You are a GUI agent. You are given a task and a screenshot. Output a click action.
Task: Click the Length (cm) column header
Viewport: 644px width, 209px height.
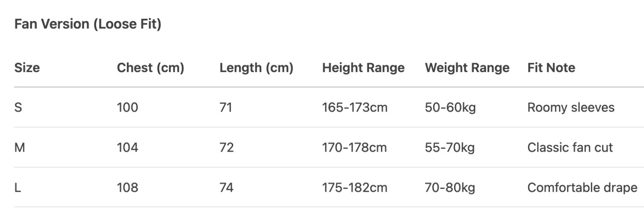point(256,68)
